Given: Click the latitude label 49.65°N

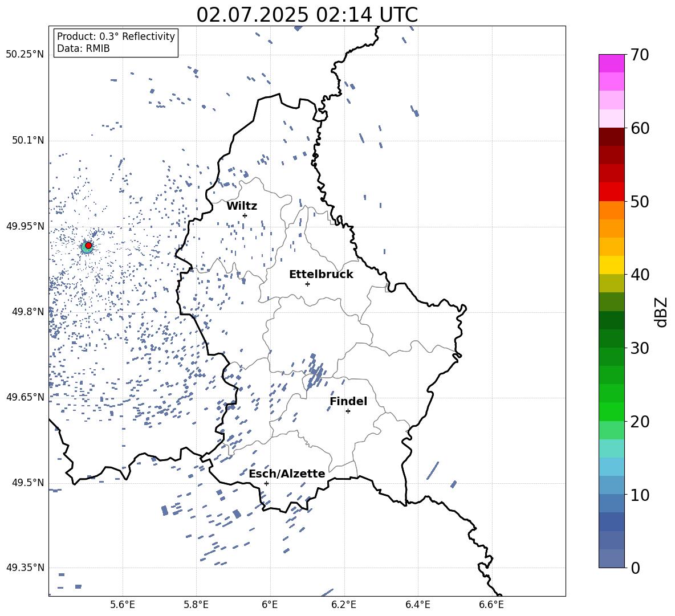Looking at the screenshot, I should (25, 397).
